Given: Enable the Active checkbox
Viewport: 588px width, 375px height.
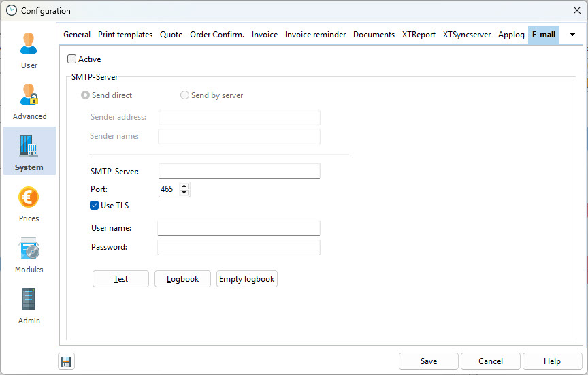Looking at the screenshot, I should 72,59.
